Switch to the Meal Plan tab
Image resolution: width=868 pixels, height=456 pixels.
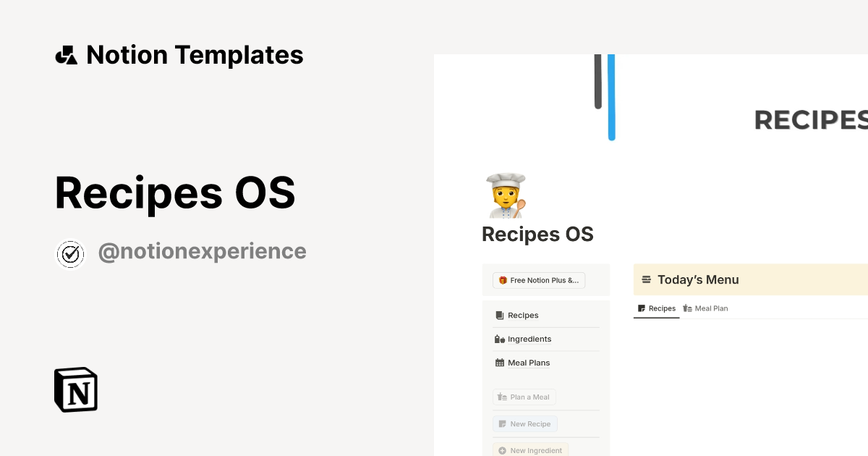point(705,308)
